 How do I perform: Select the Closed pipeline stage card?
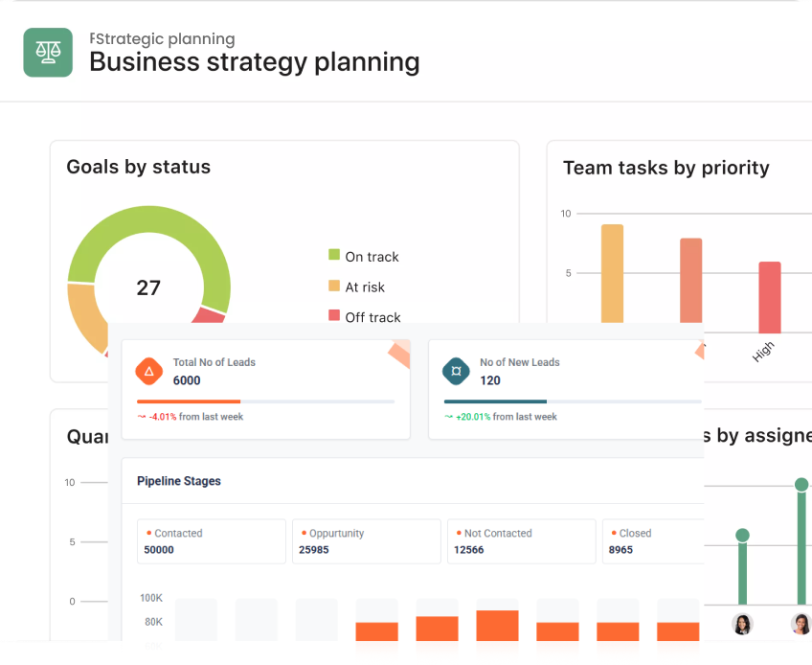click(652, 541)
